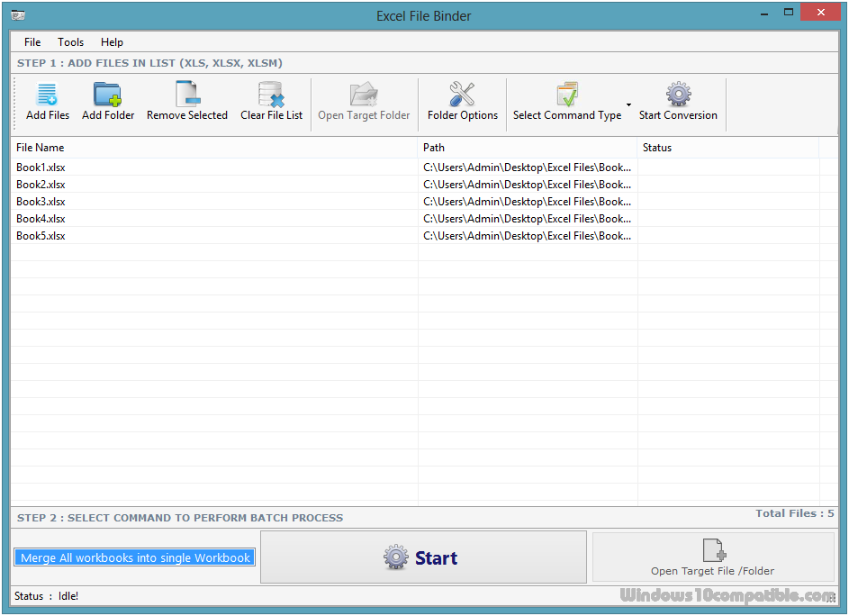Select Book5.xlsx in file list

[x=41, y=236]
